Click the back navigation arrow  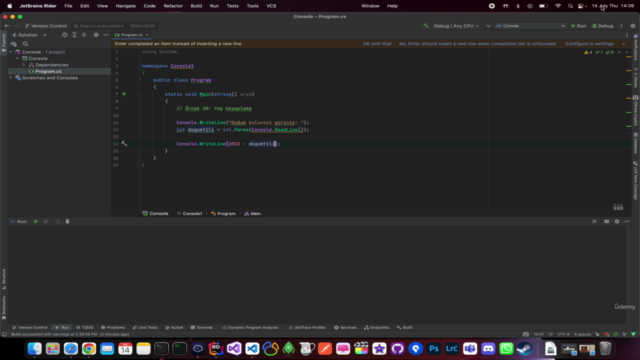(x=7, y=26)
